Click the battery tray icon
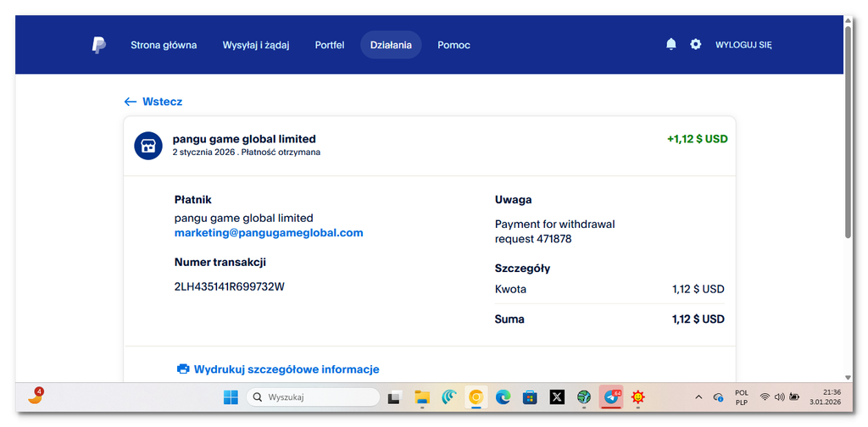The height and width of the screenshot is (427, 868). [x=794, y=397]
